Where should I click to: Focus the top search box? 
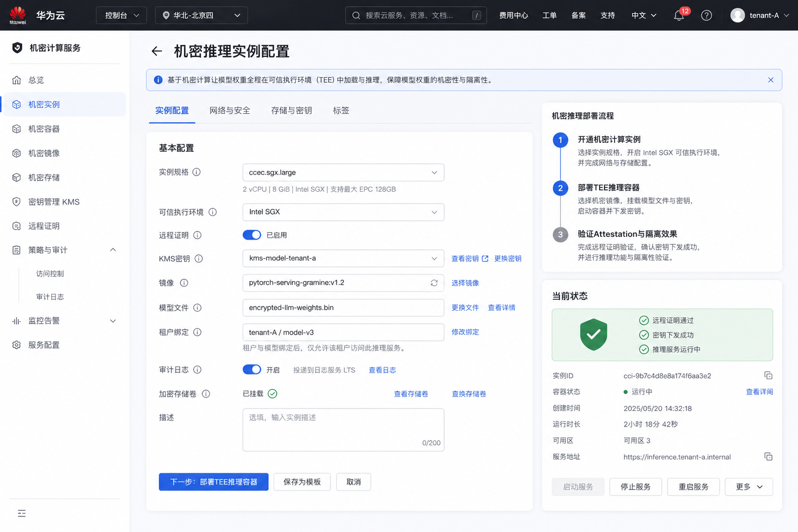click(x=416, y=15)
